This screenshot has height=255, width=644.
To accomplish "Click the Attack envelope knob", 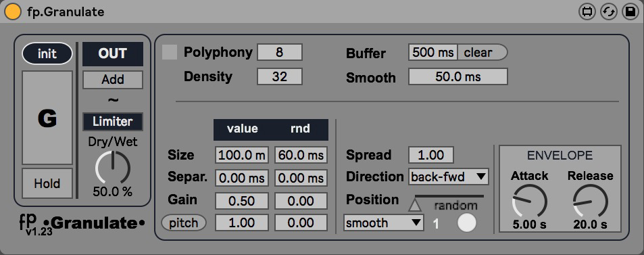I will tap(529, 202).
